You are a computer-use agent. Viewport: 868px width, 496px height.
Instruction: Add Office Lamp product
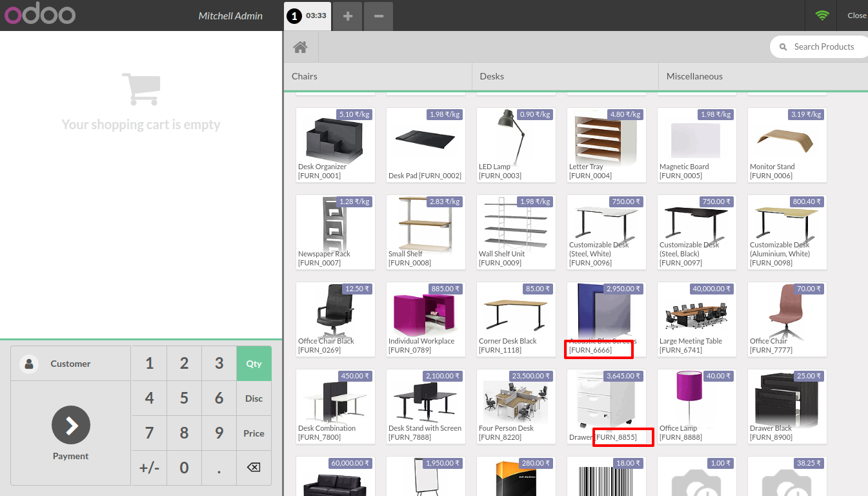tap(697, 407)
